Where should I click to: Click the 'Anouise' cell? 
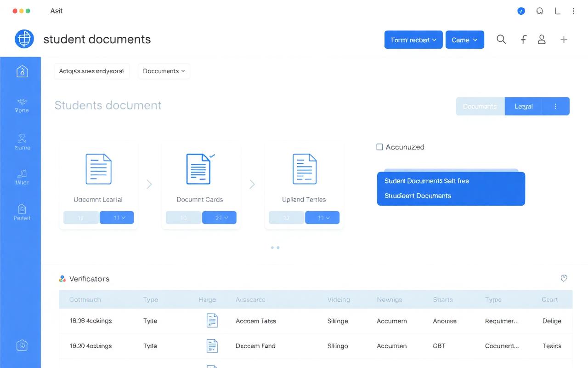pyautogui.click(x=445, y=321)
